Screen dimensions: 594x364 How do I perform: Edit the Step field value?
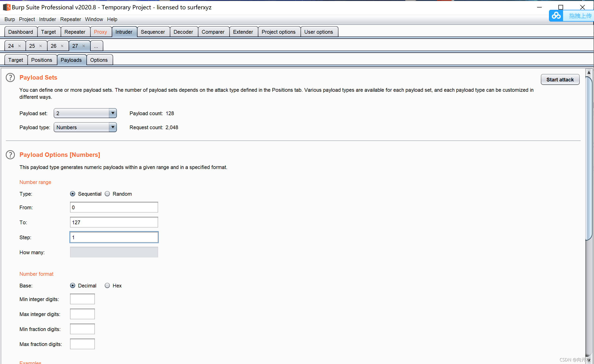(113, 237)
